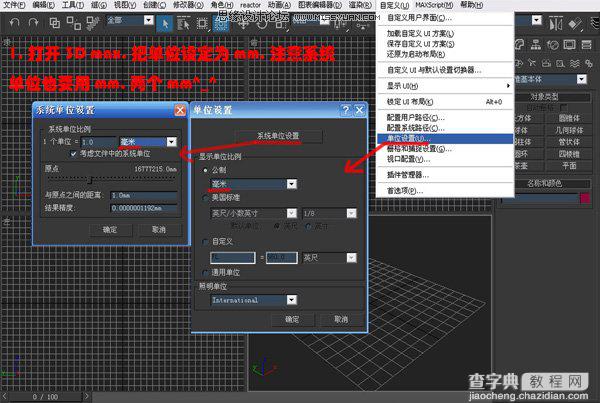Click the 平面 object type button
Screen dimensions: 600x403
coord(569,166)
